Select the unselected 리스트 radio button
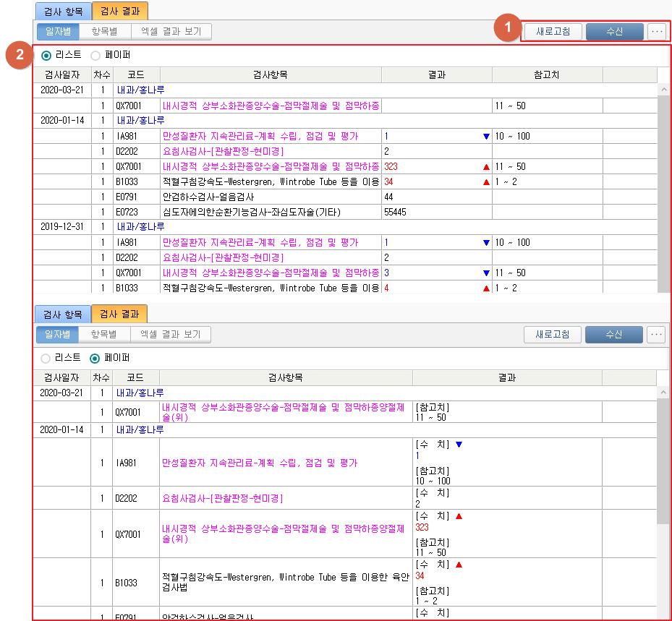The width and height of the screenshot is (672, 621). click(46, 358)
